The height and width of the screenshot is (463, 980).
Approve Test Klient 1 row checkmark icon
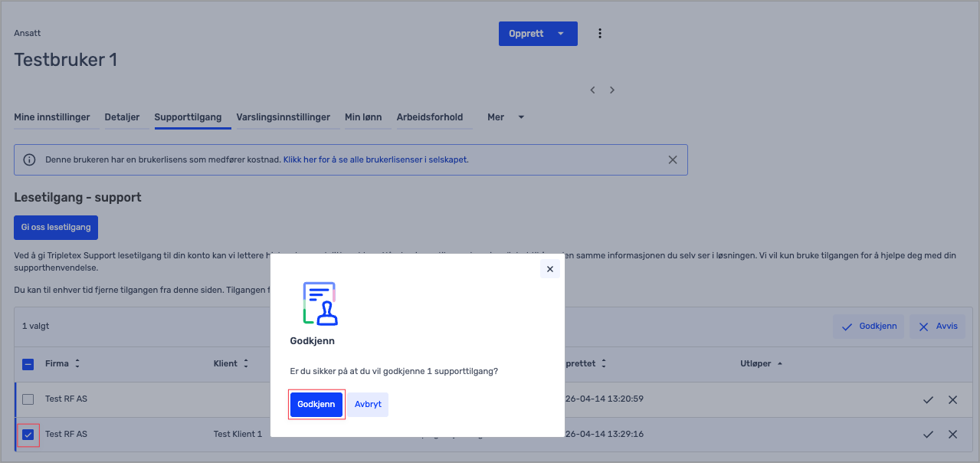(x=928, y=435)
